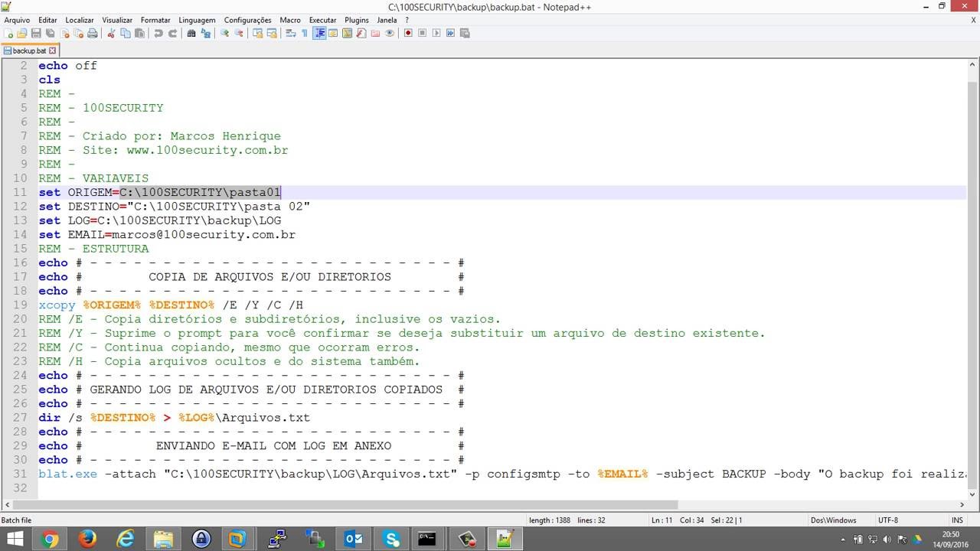The width and height of the screenshot is (980, 551).
Task: Toggle the monitoring eye icon
Action: [x=390, y=34]
